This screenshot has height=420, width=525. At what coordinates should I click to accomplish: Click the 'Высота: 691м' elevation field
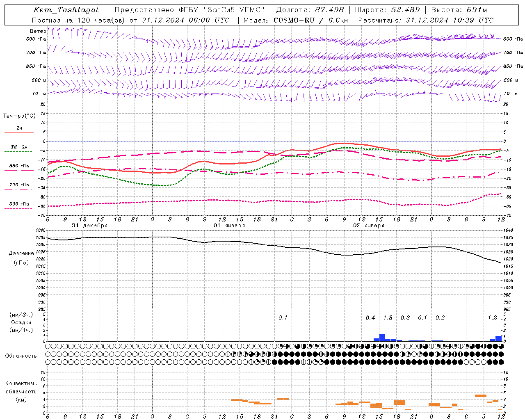pyautogui.click(x=459, y=10)
